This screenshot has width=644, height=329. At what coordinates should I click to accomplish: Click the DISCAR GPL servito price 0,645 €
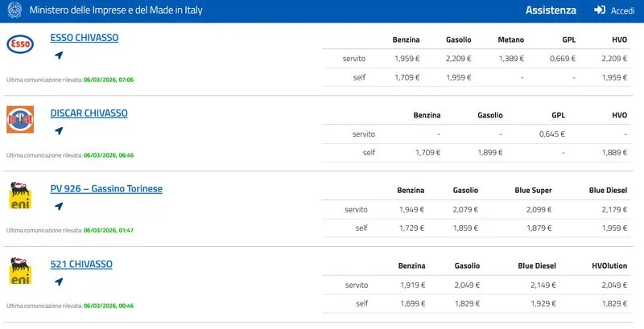point(551,134)
